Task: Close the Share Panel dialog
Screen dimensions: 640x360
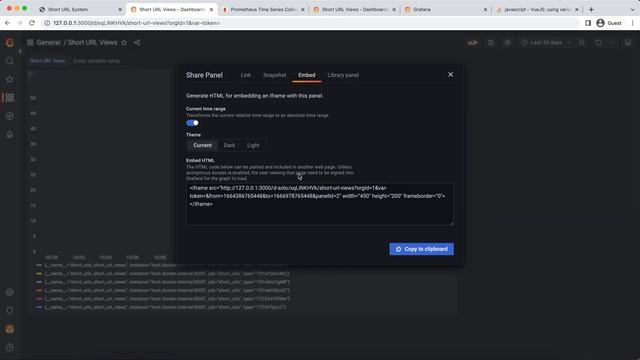Action: [x=450, y=75]
